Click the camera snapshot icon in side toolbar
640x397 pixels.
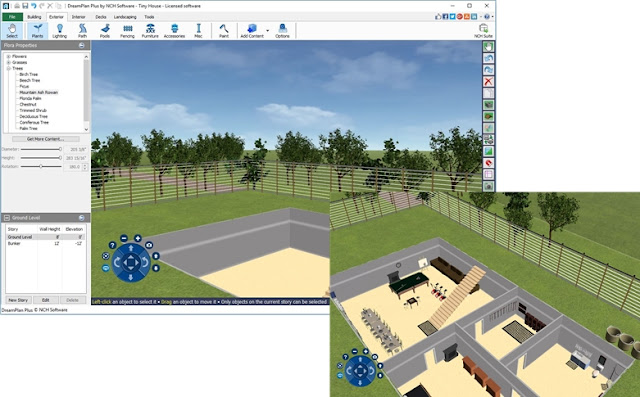[488, 186]
